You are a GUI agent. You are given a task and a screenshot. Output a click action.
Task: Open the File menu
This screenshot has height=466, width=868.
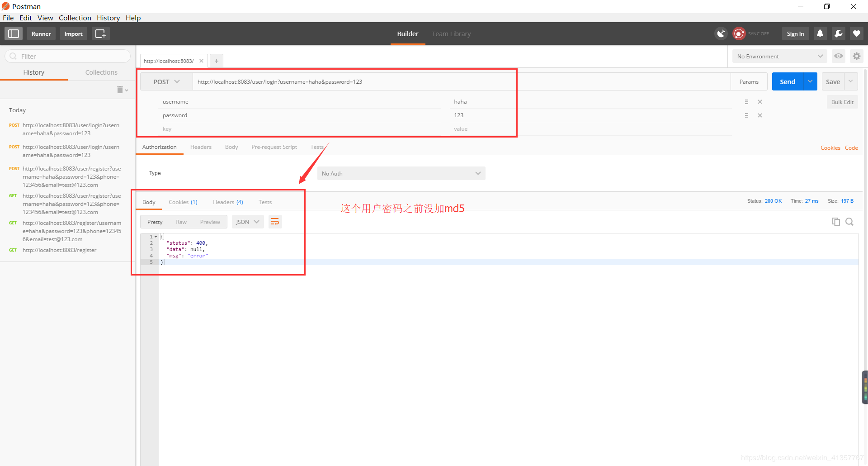(x=8, y=18)
